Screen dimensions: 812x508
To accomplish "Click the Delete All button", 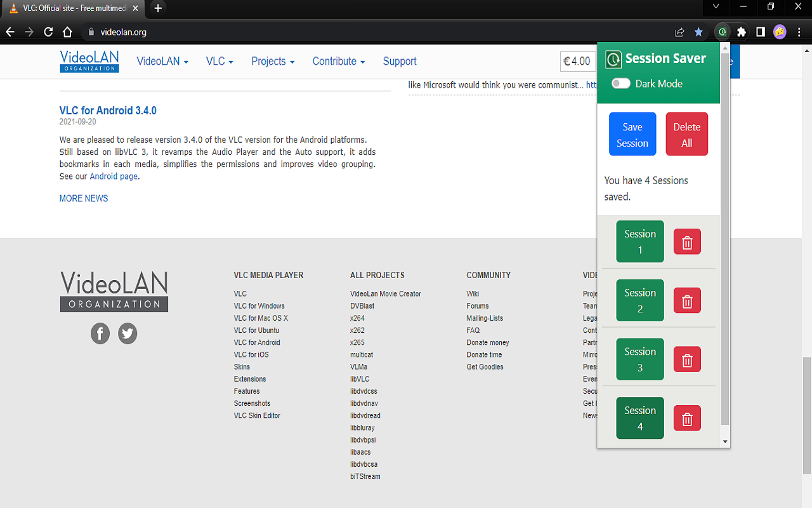I will pyautogui.click(x=686, y=134).
